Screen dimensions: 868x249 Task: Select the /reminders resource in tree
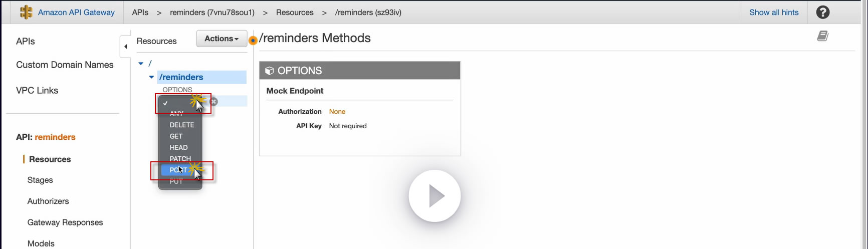coord(181,77)
